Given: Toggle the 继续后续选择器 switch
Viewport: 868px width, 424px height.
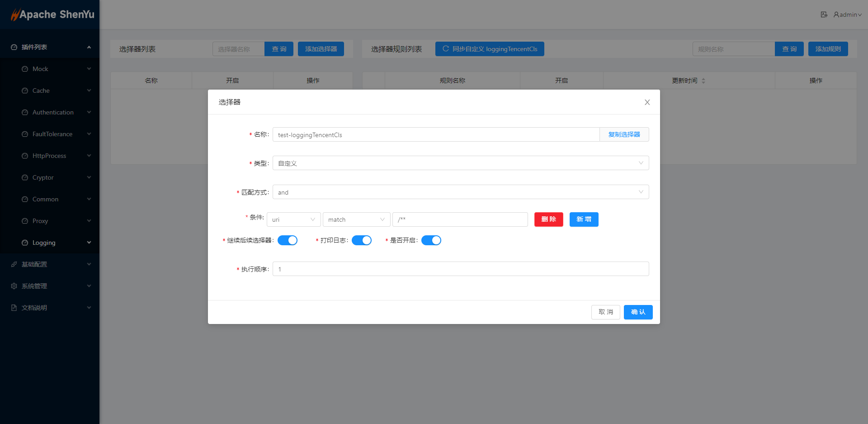Looking at the screenshot, I should point(287,240).
